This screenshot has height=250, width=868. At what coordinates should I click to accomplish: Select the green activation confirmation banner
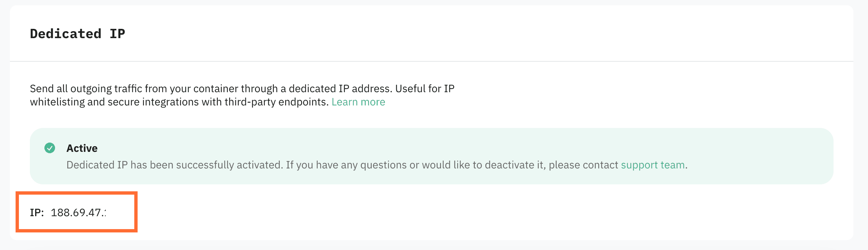[431, 157]
